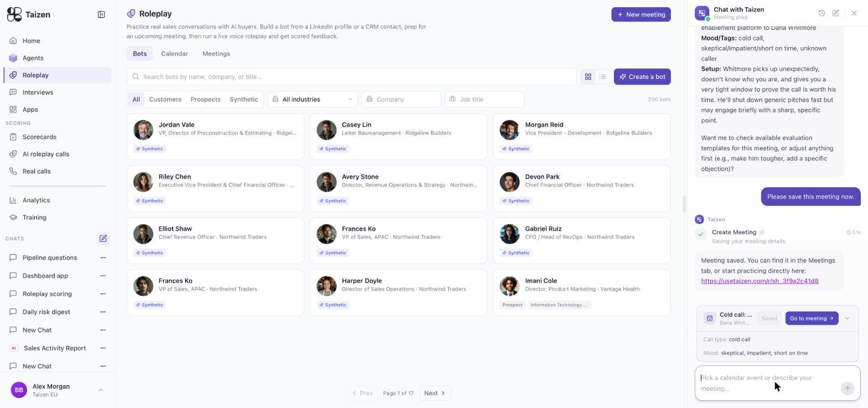The width and height of the screenshot is (868, 408).
Task: Click the Create a bot button
Action: [642, 77]
